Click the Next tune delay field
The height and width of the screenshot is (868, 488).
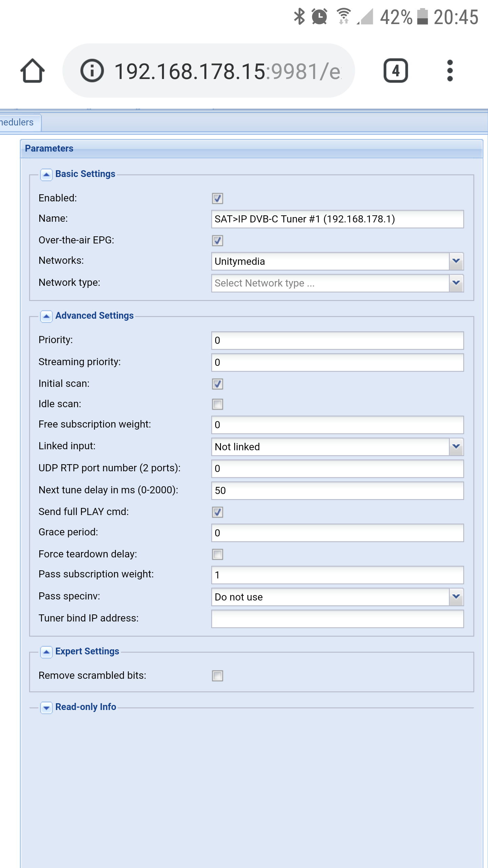coord(338,491)
